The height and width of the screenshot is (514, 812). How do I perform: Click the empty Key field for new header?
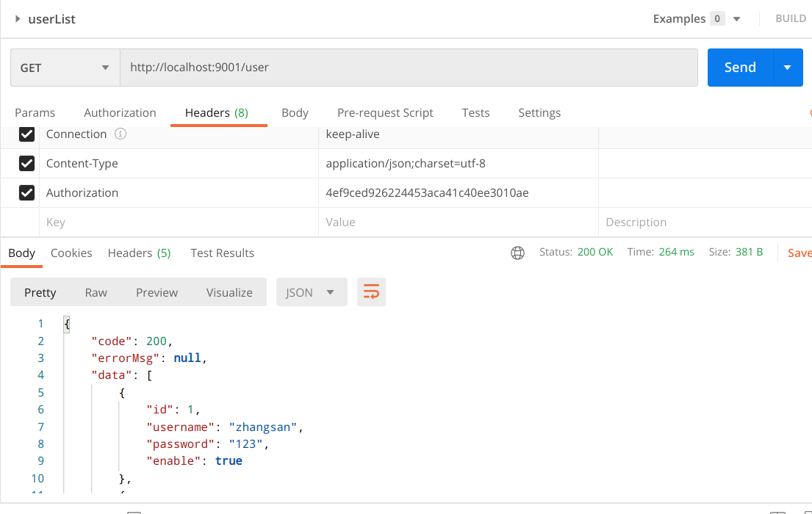coord(179,222)
